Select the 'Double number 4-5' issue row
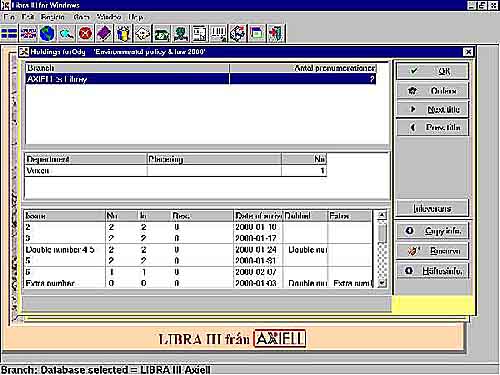 (x=198, y=250)
